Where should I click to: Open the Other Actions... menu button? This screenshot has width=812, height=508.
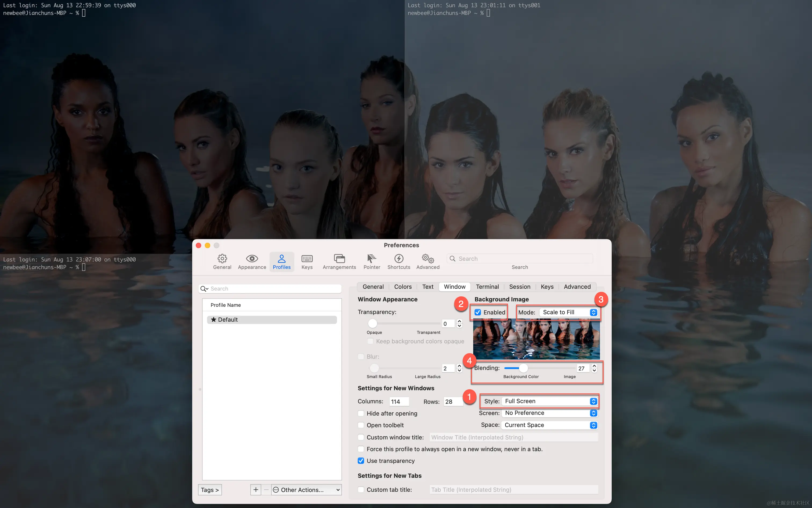coord(306,490)
